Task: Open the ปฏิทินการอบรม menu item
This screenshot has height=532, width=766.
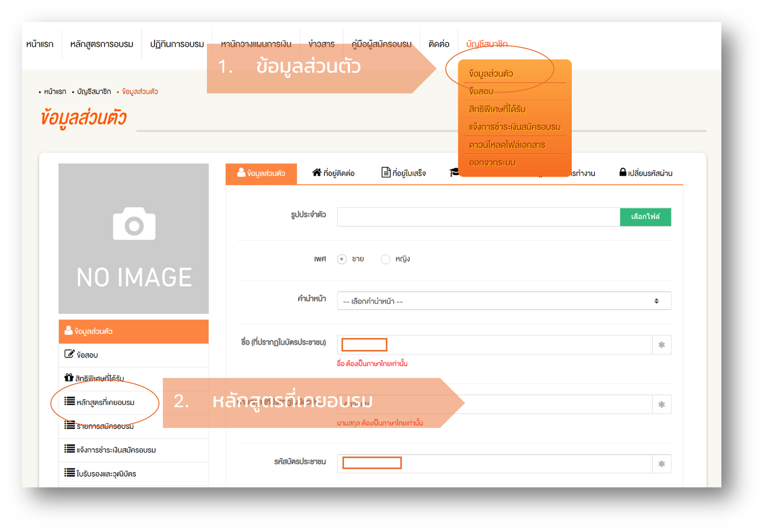Action: point(177,44)
